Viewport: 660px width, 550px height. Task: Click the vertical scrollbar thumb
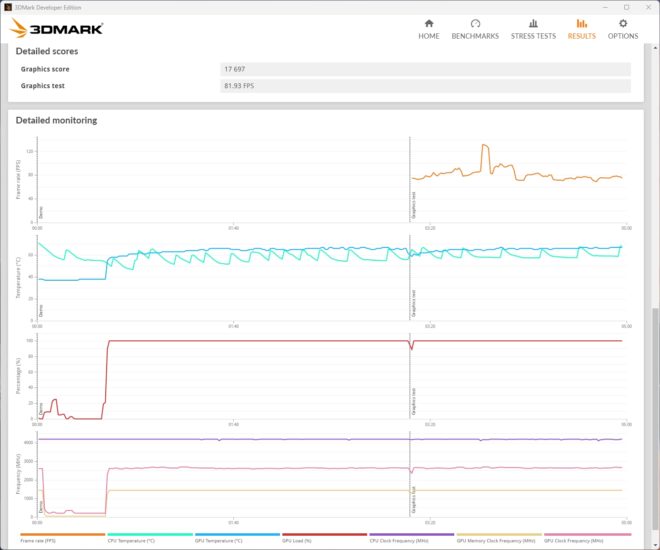[655, 421]
